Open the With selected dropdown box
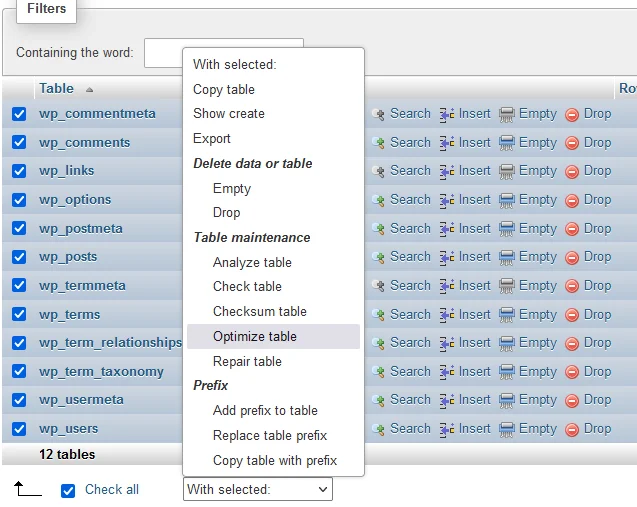The height and width of the screenshot is (507, 637). point(258,489)
